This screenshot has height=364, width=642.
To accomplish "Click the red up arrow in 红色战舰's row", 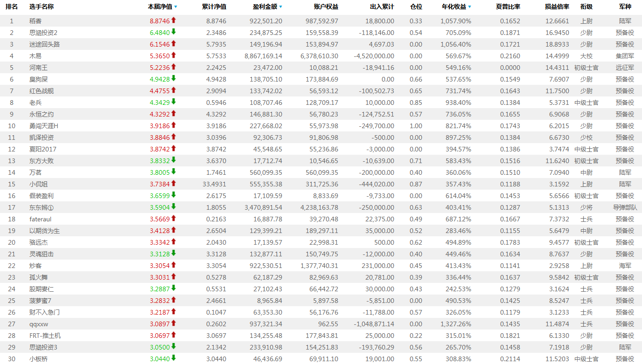I will (174, 90).
